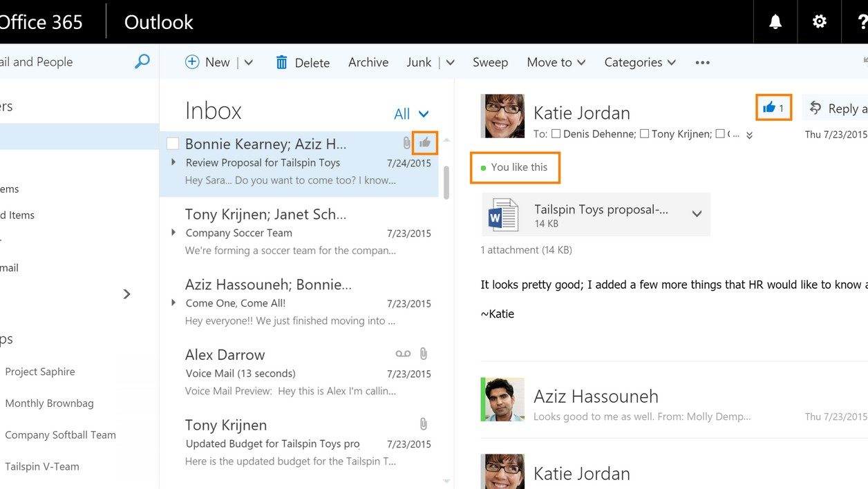Open the "Updated Budget for Tailspin Toys" message
This screenshot has height=489, width=868.
click(x=299, y=444)
